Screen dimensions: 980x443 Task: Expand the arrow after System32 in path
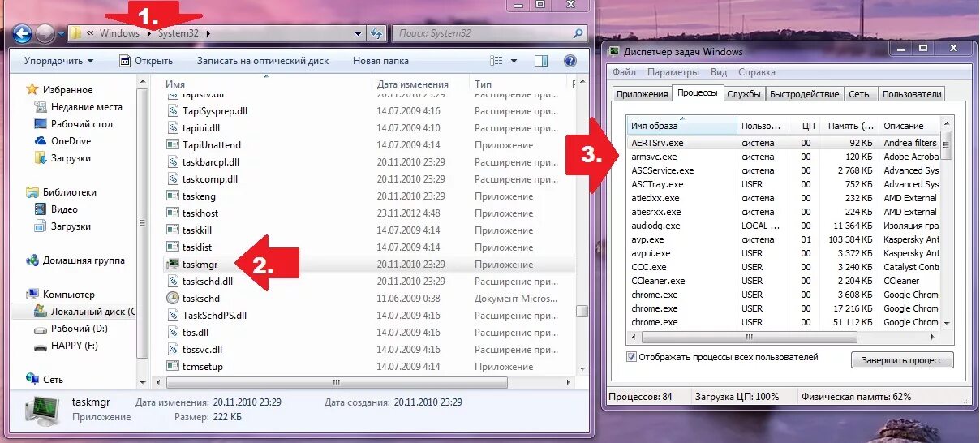tap(208, 34)
